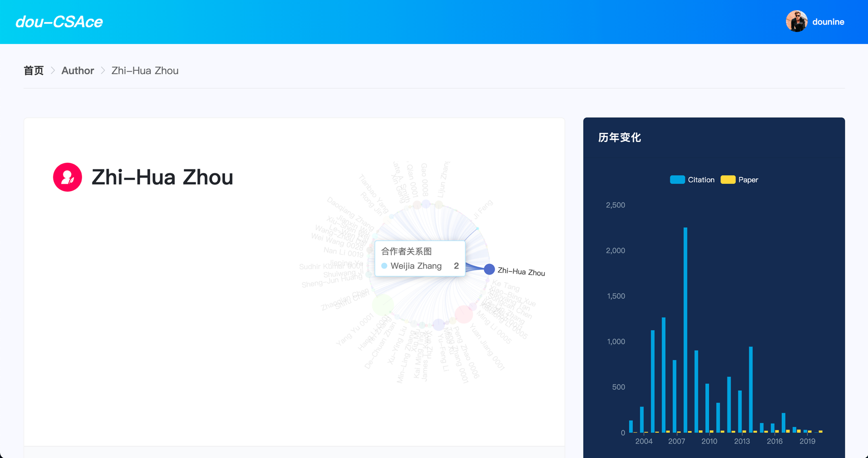Click the blue Citation color swatch
Image resolution: width=868 pixels, height=458 pixels.
point(677,180)
